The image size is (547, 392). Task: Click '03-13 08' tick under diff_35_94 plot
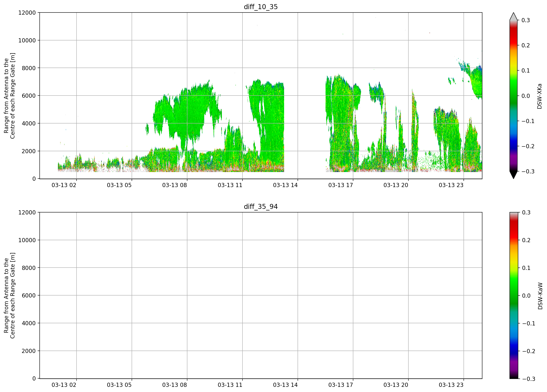click(175, 385)
